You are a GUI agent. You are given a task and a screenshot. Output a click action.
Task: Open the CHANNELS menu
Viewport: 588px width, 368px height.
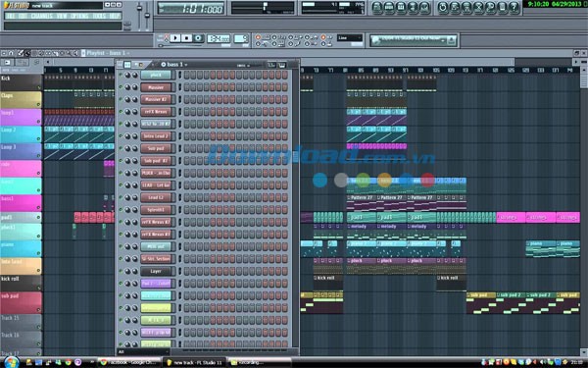tap(41, 16)
